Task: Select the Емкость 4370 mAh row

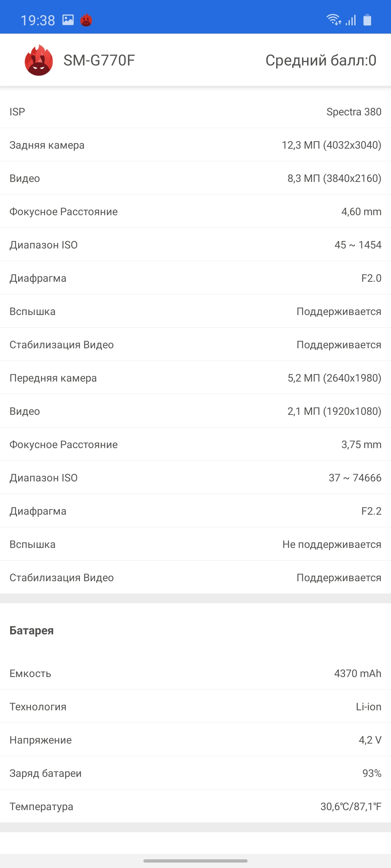Action: coord(195,673)
